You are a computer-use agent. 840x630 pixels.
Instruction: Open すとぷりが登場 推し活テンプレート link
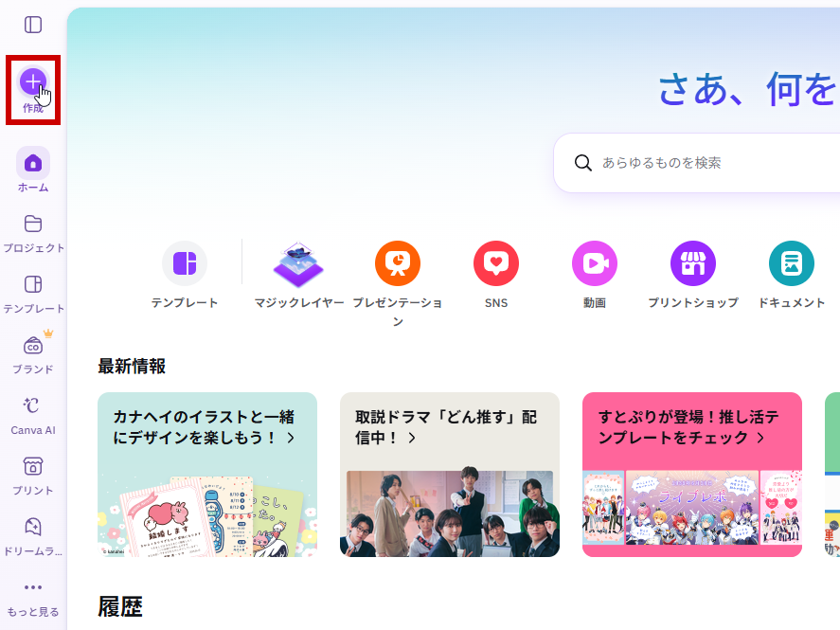(x=688, y=427)
